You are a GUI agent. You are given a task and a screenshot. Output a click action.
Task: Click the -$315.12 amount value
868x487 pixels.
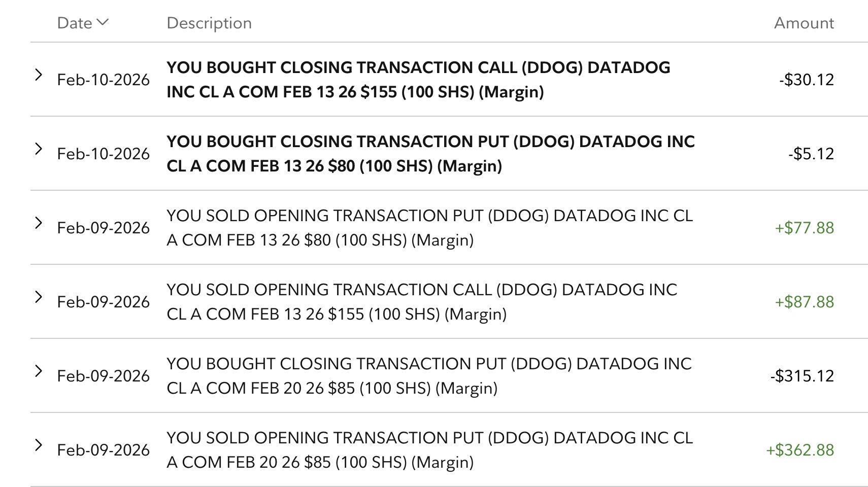click(802, 376)
